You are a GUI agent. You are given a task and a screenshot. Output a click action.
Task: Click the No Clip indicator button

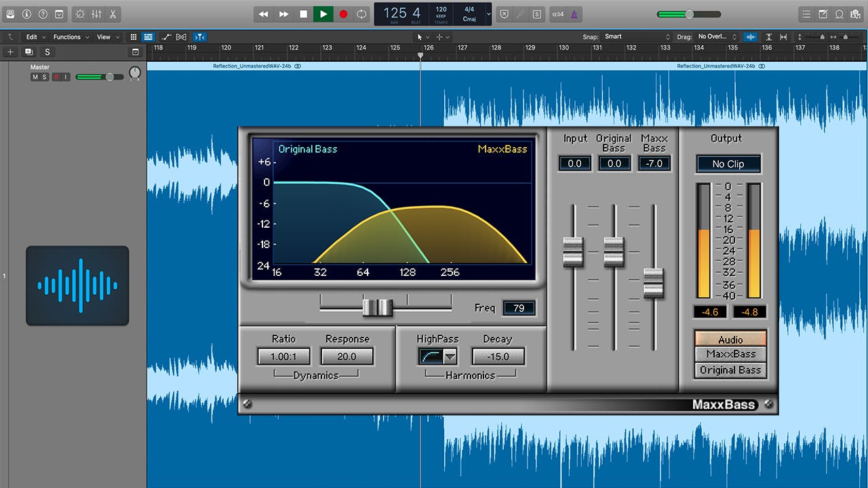pyautogui.click(x=728, y=164)
